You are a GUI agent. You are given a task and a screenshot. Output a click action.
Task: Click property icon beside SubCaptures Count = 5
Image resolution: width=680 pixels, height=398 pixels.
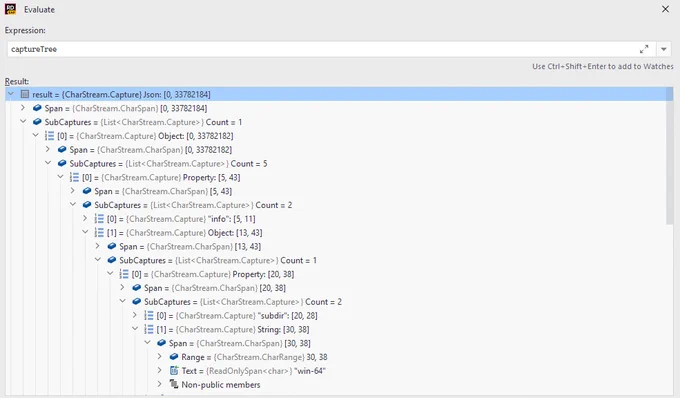click(62, 163)
